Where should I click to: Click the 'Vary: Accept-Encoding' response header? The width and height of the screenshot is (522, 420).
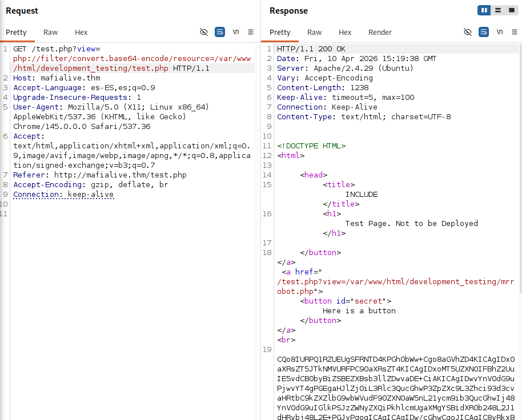325,78
